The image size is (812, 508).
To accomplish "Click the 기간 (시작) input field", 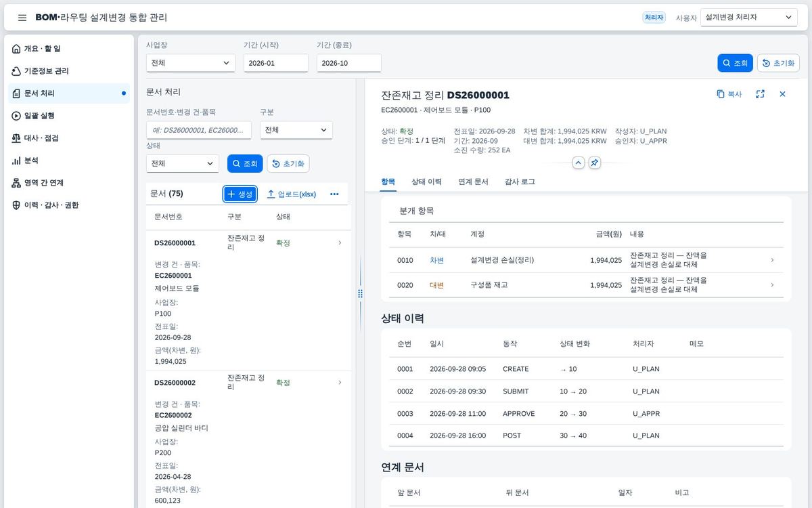I will [275, 63].
